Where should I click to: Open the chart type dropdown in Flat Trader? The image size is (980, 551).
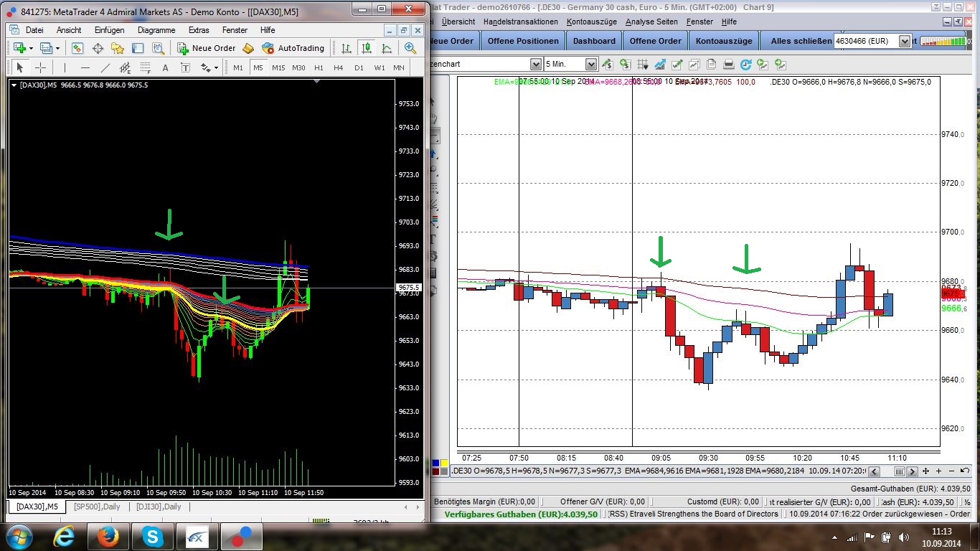[x=536, y=64]
